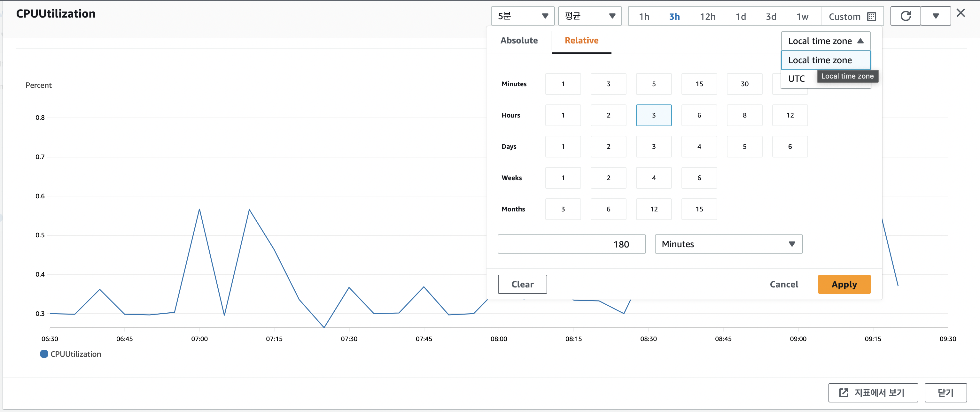Select the 1w time range

(x=802, y=17)
